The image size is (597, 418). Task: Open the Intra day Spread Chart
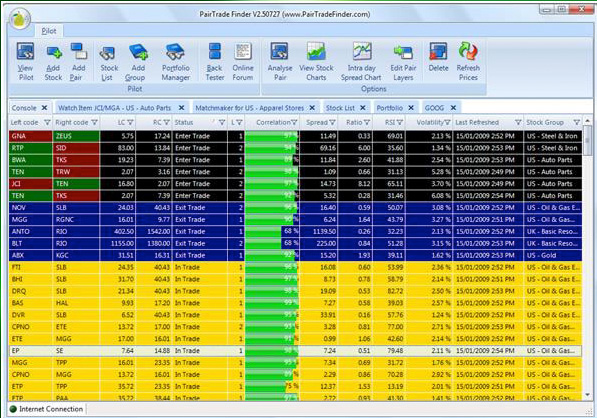361,61
